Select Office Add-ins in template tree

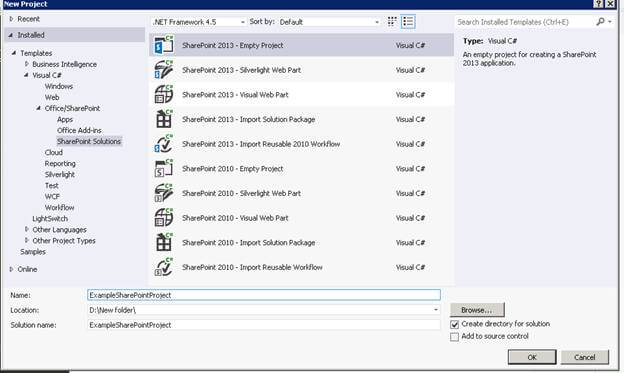point(79,130)
